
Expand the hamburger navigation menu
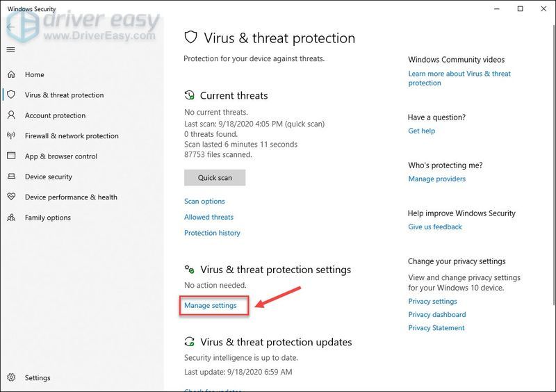(x=11, y=49)
